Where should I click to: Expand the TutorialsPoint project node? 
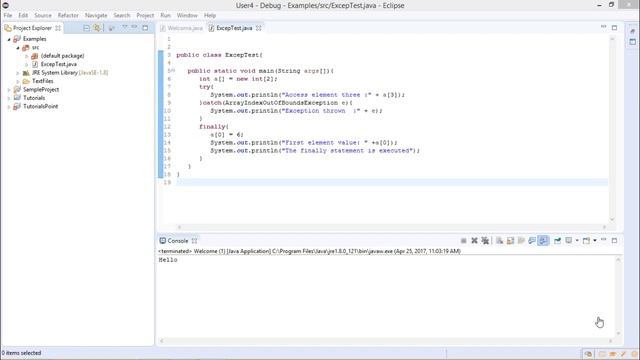(x=9, y=107)
